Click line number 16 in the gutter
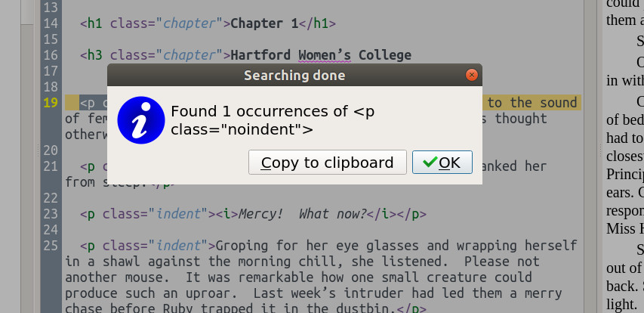This screenshot has width=644, height=313. pyautogui.click(x=51, y=54)
